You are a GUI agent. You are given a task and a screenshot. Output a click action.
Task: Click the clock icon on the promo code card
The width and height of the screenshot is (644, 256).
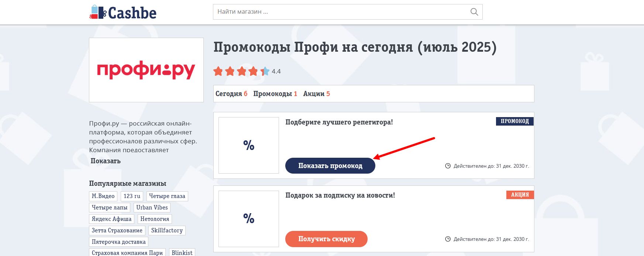tap(448, 166)
